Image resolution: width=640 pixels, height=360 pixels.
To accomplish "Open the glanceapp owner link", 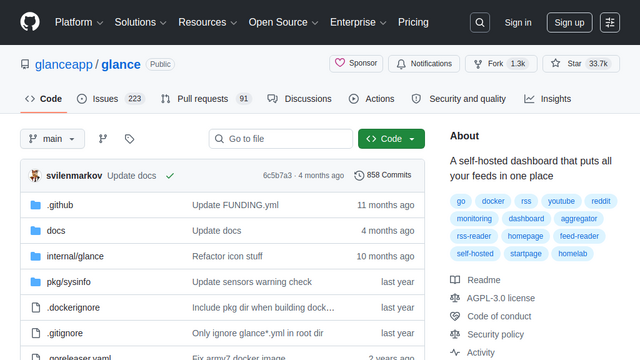I will click(x=64, y=64).
